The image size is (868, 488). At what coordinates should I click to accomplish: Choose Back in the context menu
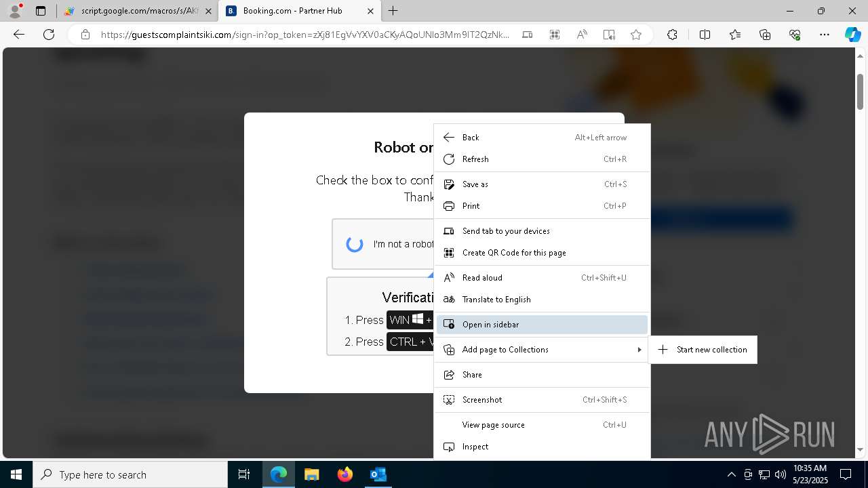coord(542,138)
